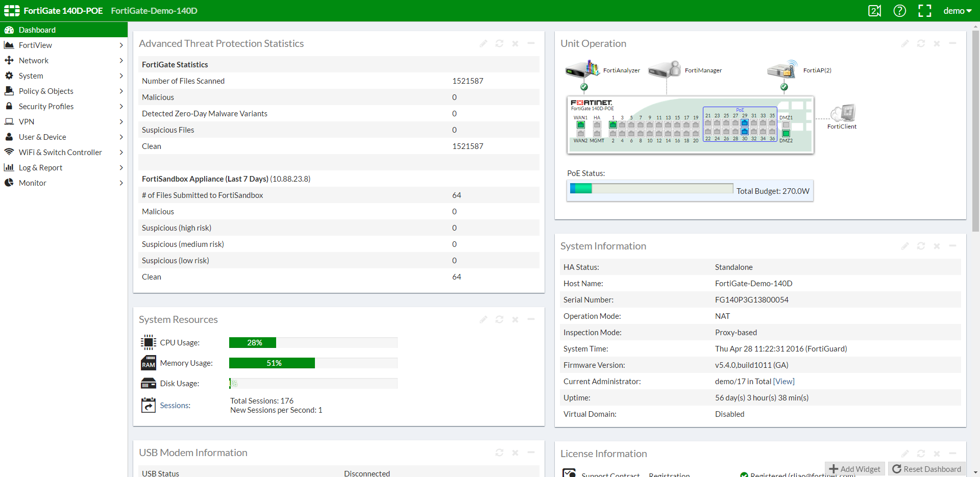
Task: Click the Memory Usage 51% bar
Action: (313, 363)
